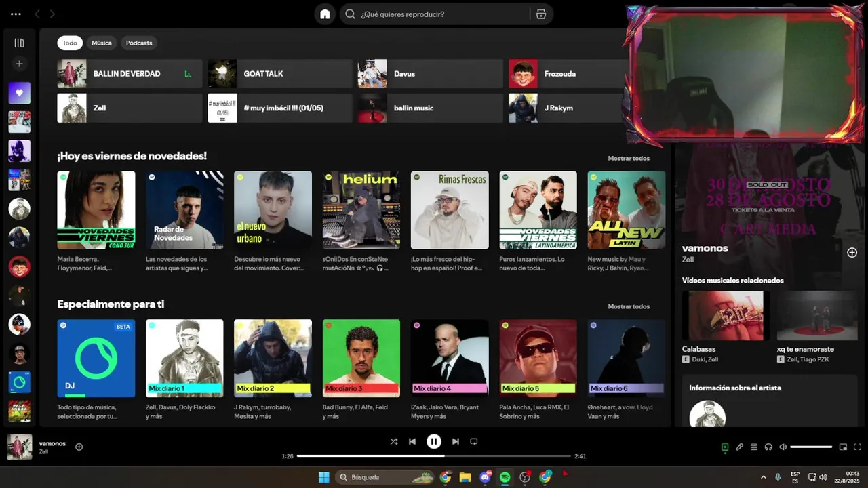Open Radar de Novedades playlist

pos(184,210)
